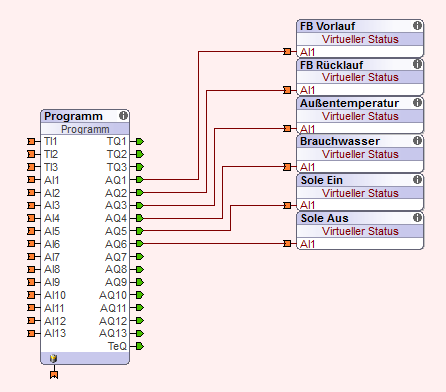This screenshot has width=446, height=392.
Task: Click the orange marker below Programm block
Action: [x=54, y=375]
